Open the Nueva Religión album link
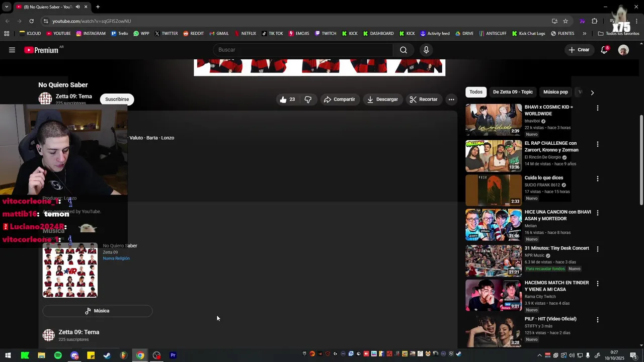The width and height of the screenshot is (644, 362). (116, 258)
